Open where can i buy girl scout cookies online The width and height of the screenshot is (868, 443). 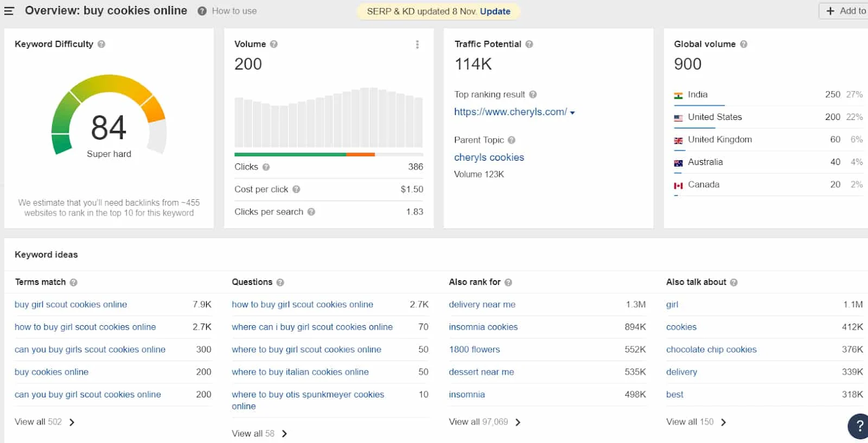[x=312, y=327]
